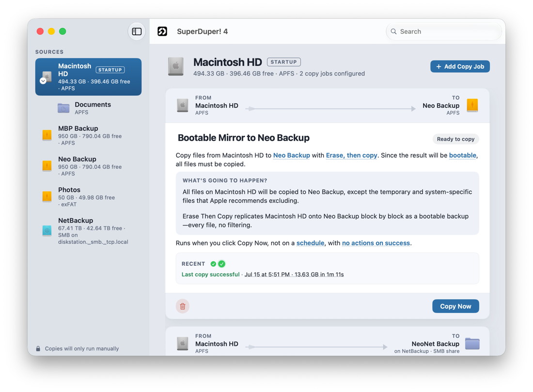Click the From Macintosh HD drive icon, Neo Backup job
The height and width of the screenshot is (392, 533).
pos(183,106)
